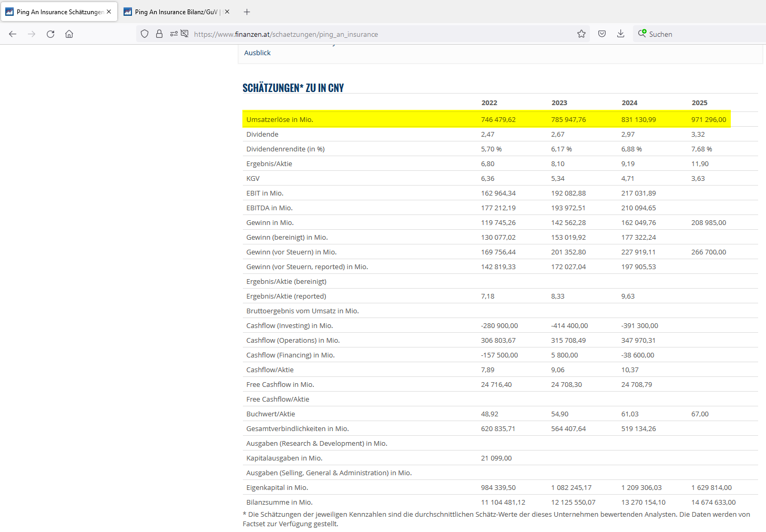This screenshot has height=532, width=766.
Task: Close the Ping An Insurance Schätzungen tab
Action: point(109,12)
